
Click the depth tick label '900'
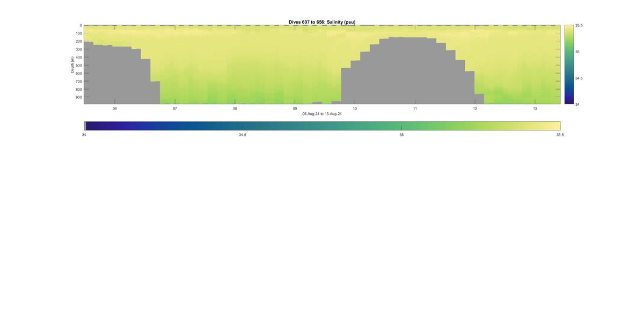click(79, 98)
